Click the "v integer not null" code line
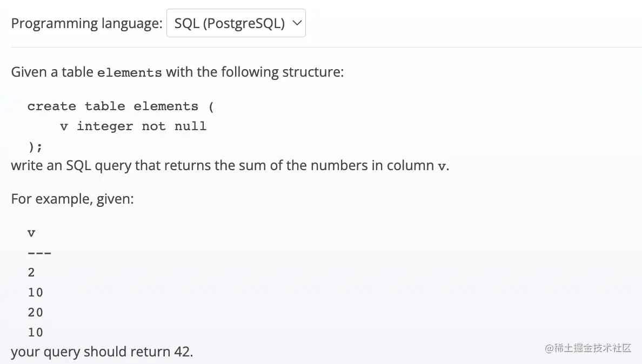Screen dimensions: 642x364 133,126
